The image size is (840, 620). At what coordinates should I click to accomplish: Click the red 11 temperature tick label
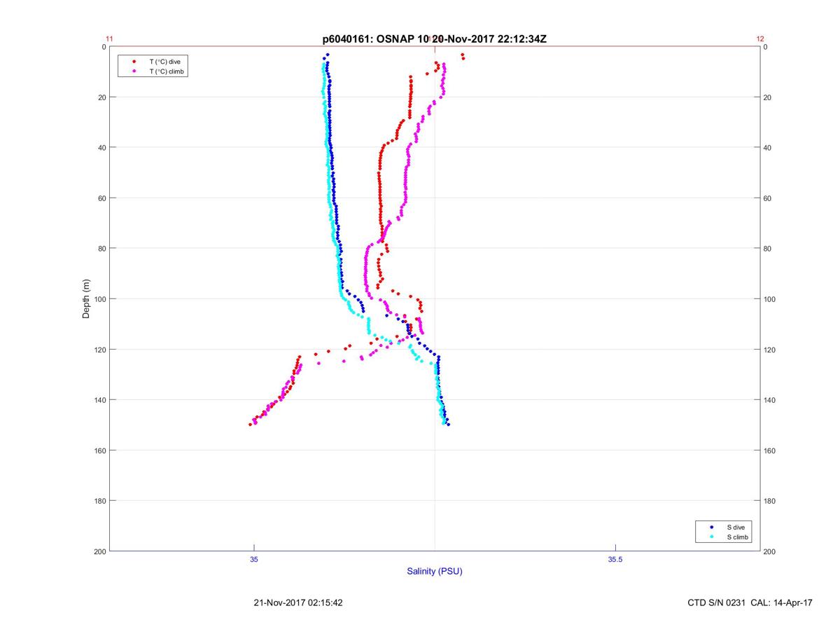pyautogui.click(x=110, y=39)
